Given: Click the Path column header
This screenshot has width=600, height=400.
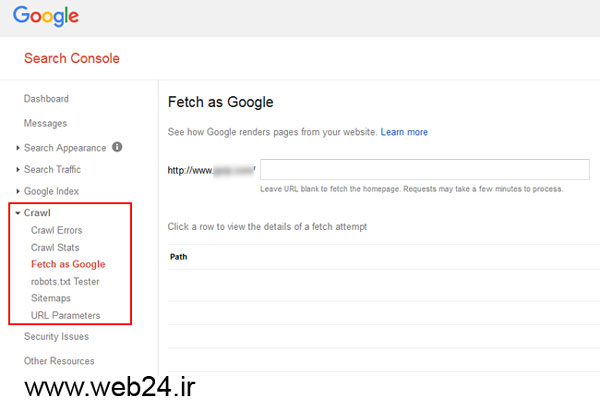Looking at the screenshot, I should 179,257.
